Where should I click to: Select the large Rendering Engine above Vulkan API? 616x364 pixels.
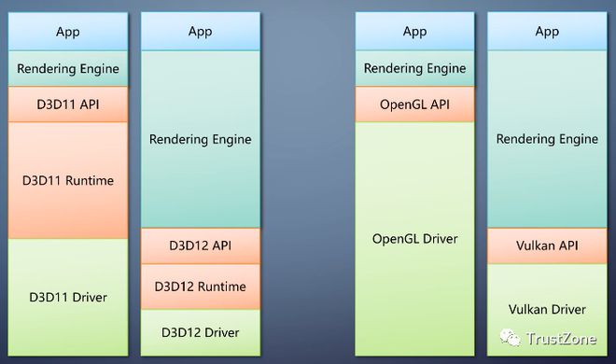(x=547, y=139)
